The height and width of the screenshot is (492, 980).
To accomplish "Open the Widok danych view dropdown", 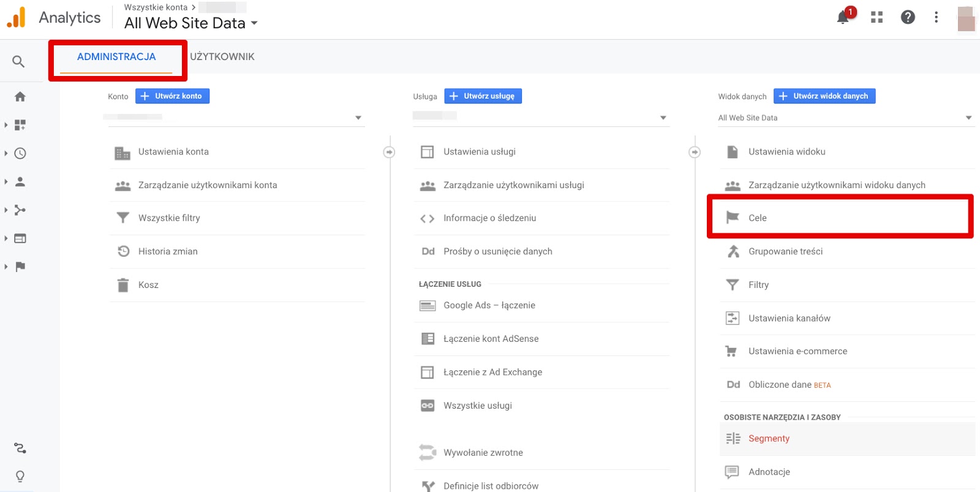I will 846,118.
